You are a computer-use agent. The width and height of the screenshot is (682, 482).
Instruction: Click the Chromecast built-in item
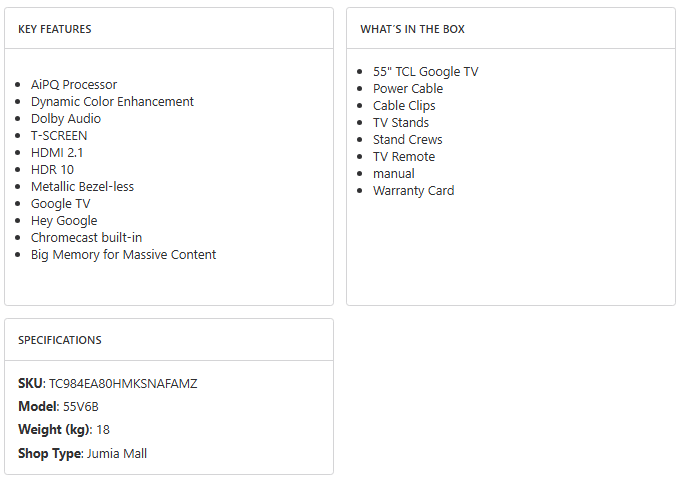(x=86, y=238)
